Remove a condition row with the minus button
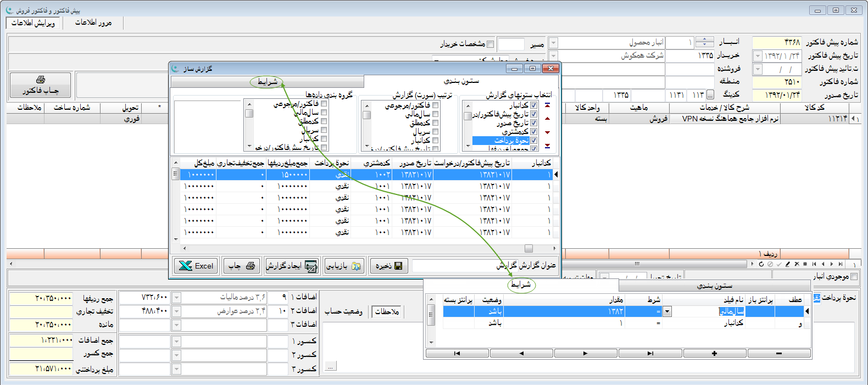Viewport: 868px width, 385px height. point(778,354)
